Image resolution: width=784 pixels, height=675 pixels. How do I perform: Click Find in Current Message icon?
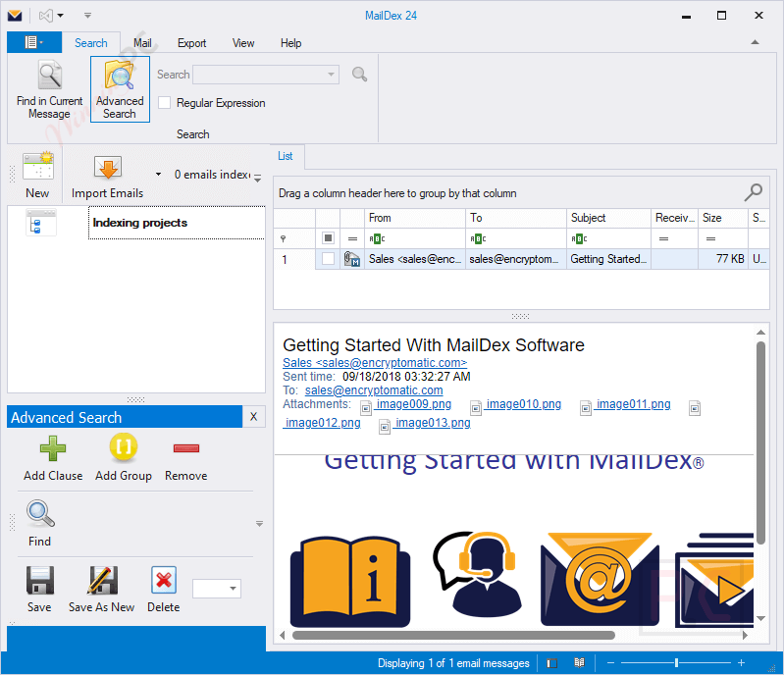[x=50, y=76]
